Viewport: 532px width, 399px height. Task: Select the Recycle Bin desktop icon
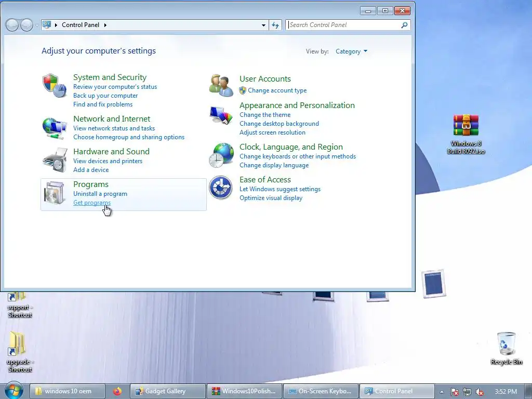pyautogui.click(x=506, y=349)
